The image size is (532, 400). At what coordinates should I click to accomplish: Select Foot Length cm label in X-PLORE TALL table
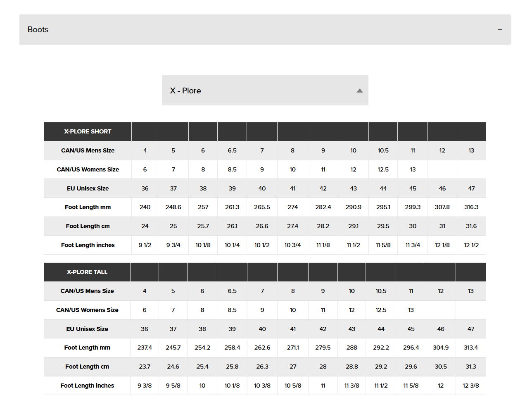tap(87, 367)
